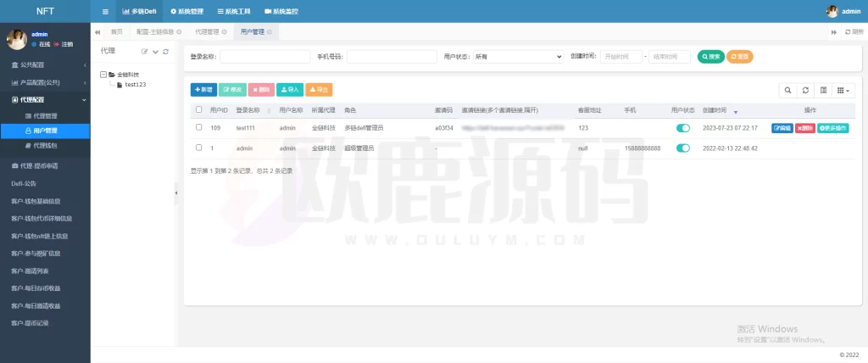This screenshot has width=868, height=363.
Task: Check the checkbox for row 109 test111
Action: 198,127
